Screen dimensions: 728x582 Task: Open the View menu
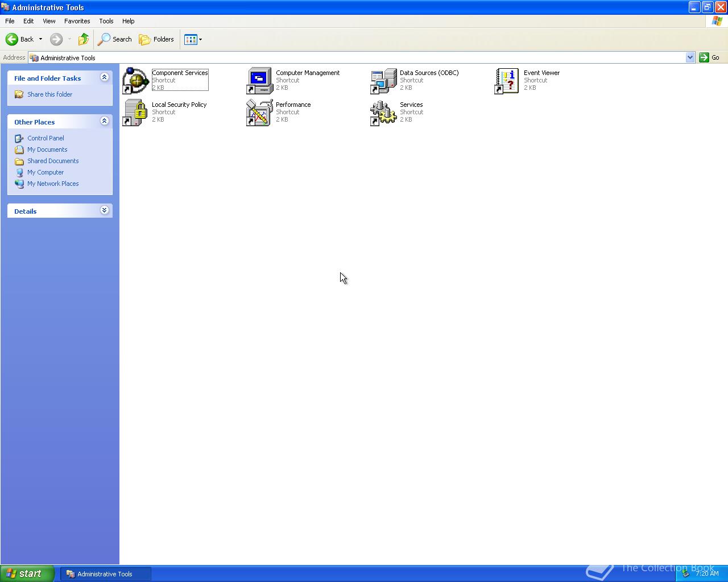coord(49,21)
